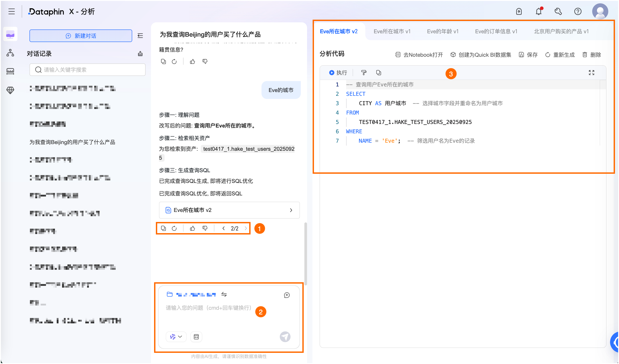619x364 pixels.
Task: Expand code editor to fullscreen
Action: tap(592, 73)
